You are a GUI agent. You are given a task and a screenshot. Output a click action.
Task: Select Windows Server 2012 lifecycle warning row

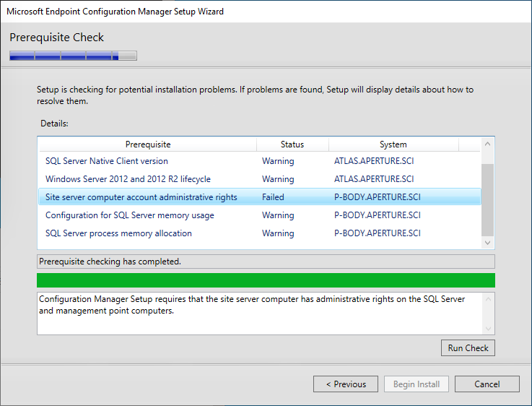click(x=260, y=179)
